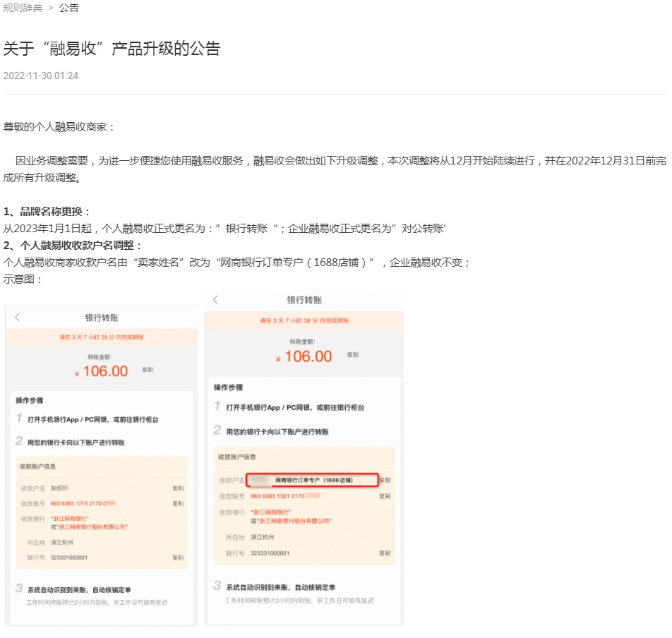Click payee name 张** in left screenshot
The height and width of the screenshot is (638, 672).
[59, 488]
